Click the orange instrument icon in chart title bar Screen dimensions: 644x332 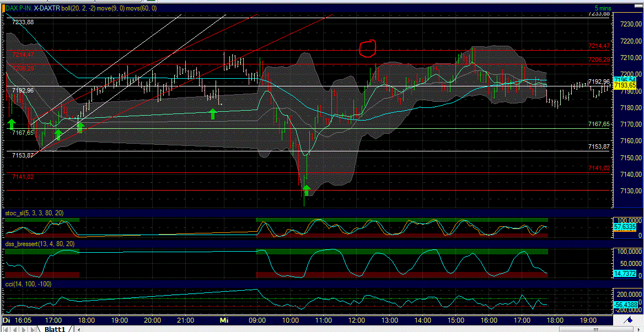click(3, 9)
